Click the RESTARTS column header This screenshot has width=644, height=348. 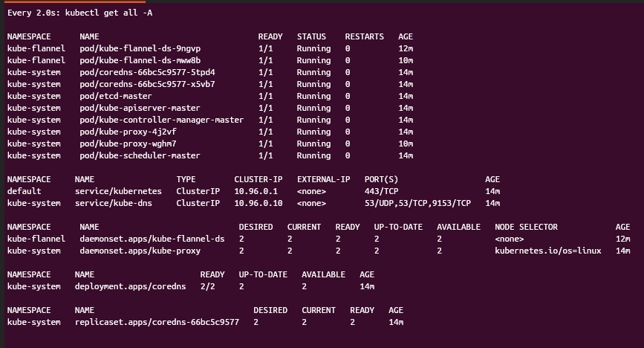pos(364,36)
